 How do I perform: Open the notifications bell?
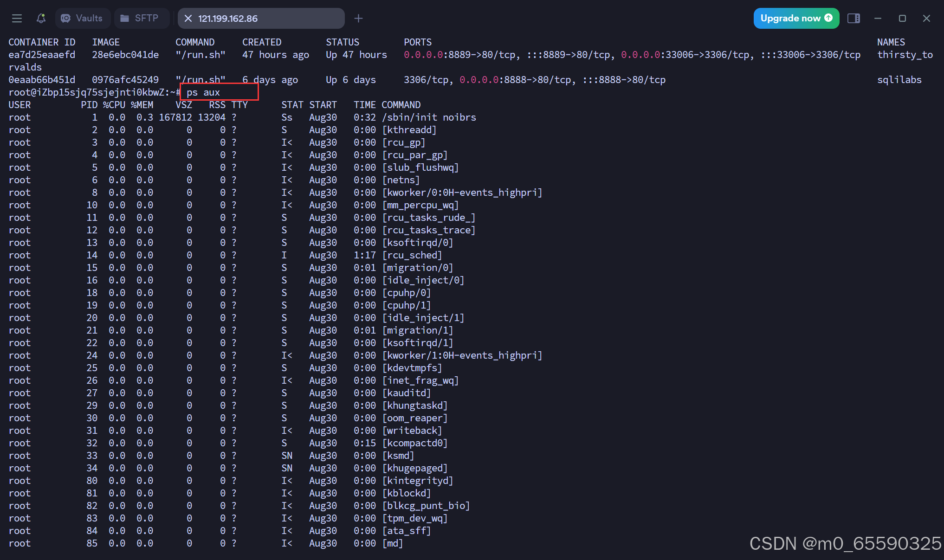(41, 18)
